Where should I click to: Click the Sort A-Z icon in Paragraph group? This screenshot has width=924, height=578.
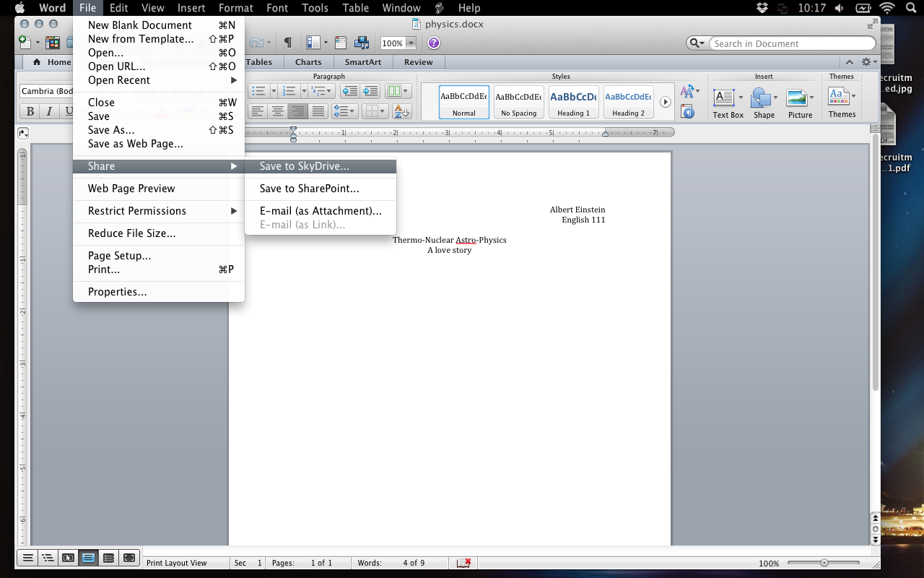(x=402, y=111)
